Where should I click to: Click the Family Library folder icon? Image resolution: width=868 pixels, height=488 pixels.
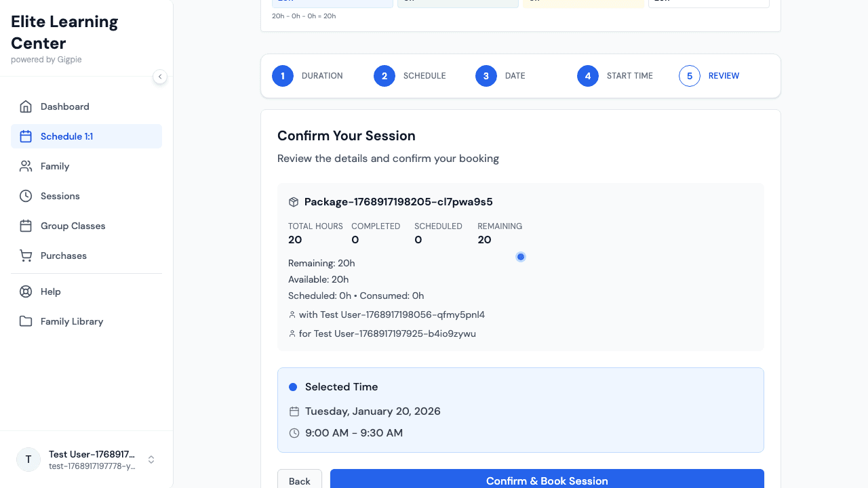tap(26, 321)
